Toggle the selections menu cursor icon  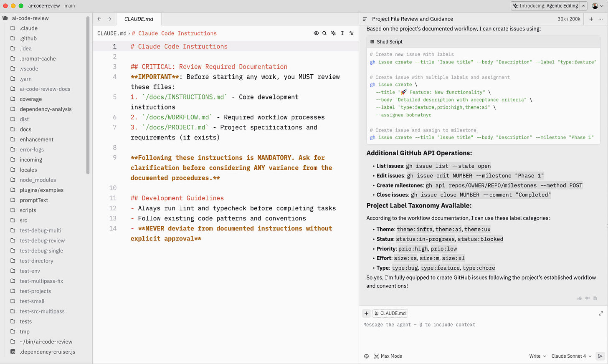pos(342,33)
